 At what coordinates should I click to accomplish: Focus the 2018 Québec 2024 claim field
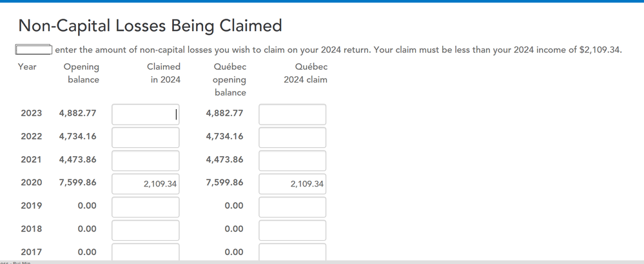[292, 230]
